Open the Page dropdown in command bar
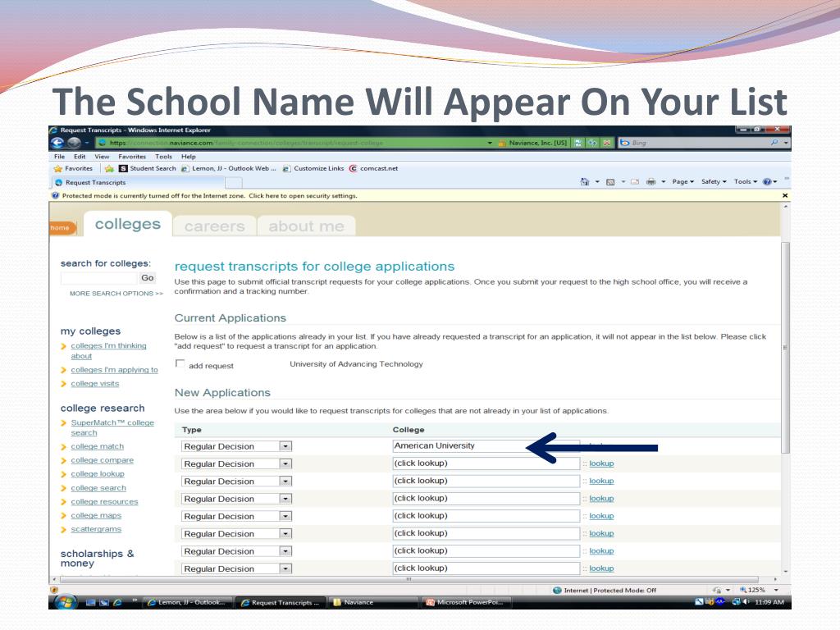Screen dimensions: 840x630 pos(682,182)
